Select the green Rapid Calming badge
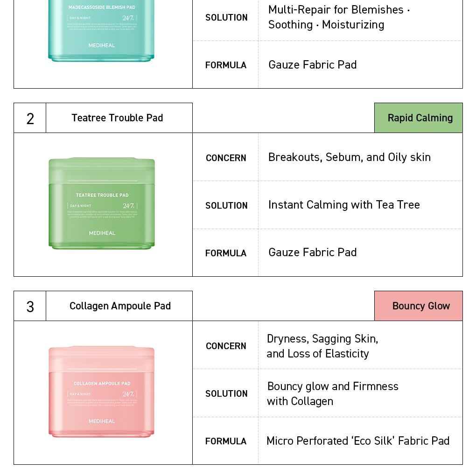 [x=419, y=118]
